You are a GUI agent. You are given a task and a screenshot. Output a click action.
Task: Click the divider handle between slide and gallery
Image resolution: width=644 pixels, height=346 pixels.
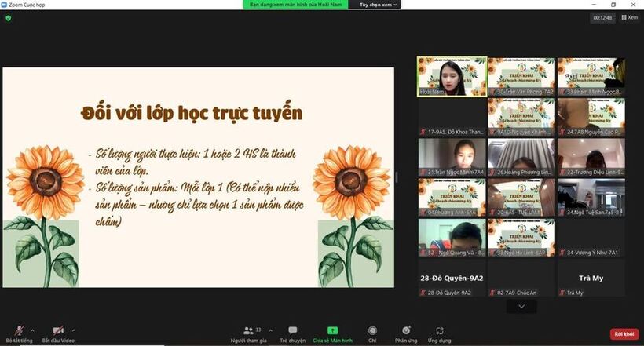[397, 177]
